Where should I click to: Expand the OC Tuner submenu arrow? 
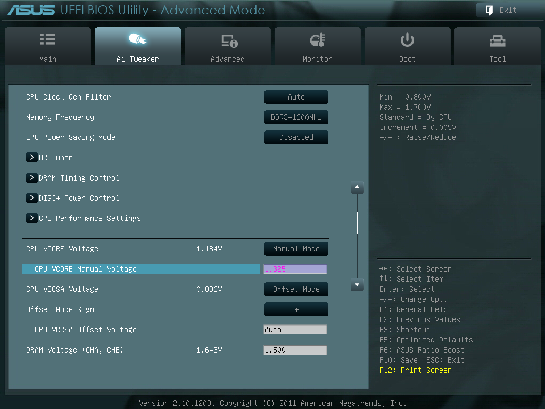[x=32, y=157]
